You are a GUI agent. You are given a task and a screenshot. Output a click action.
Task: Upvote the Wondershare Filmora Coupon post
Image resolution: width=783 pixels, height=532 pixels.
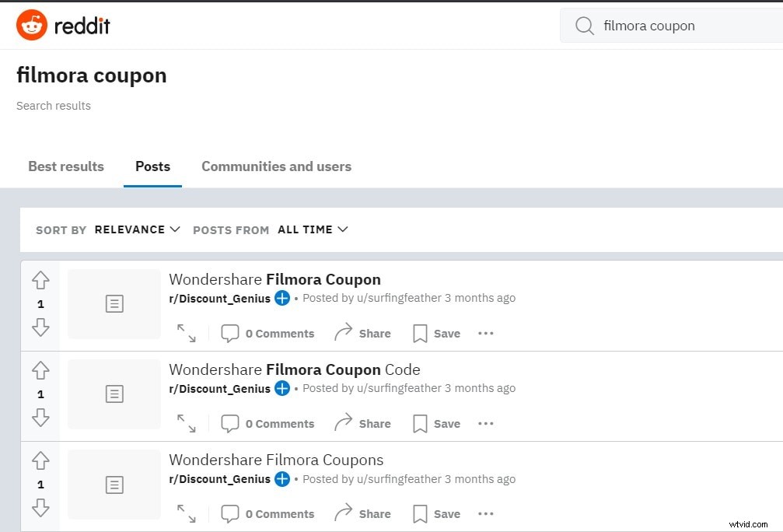pos(40,281)
